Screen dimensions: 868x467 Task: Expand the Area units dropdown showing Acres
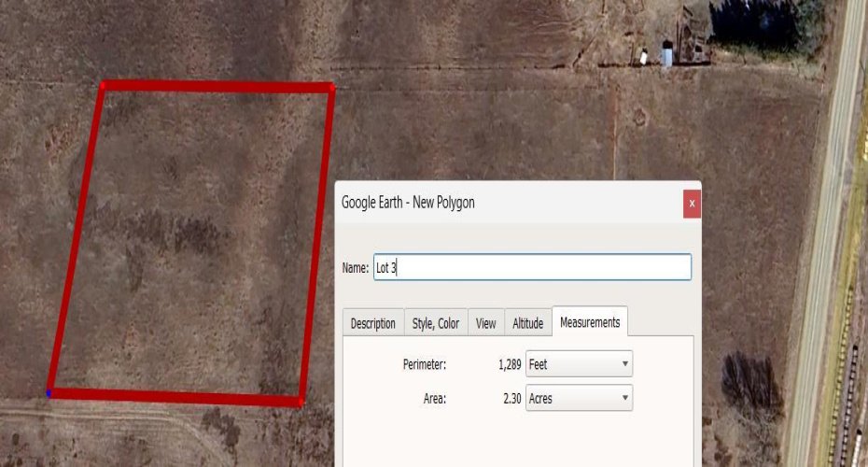[579, 398]
